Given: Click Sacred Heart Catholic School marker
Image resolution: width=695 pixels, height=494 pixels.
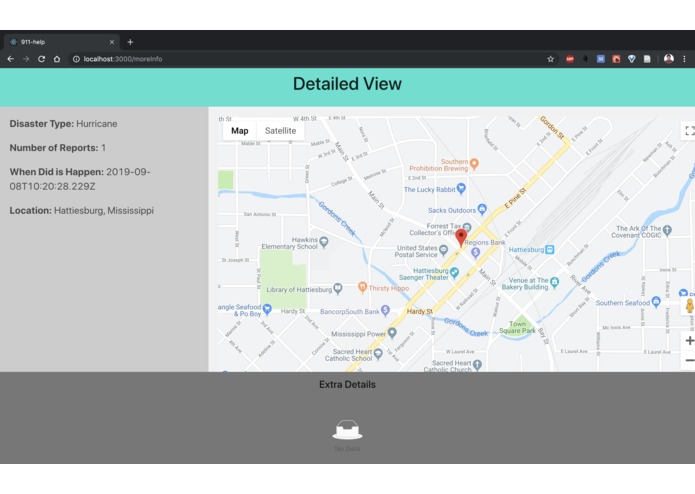Looking at the screenshot, I should (x=378, y=354).
